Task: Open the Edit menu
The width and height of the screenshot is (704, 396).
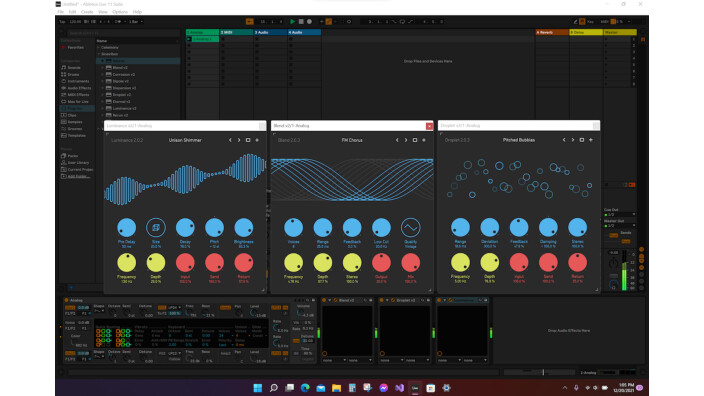Action: pos(72,12)
